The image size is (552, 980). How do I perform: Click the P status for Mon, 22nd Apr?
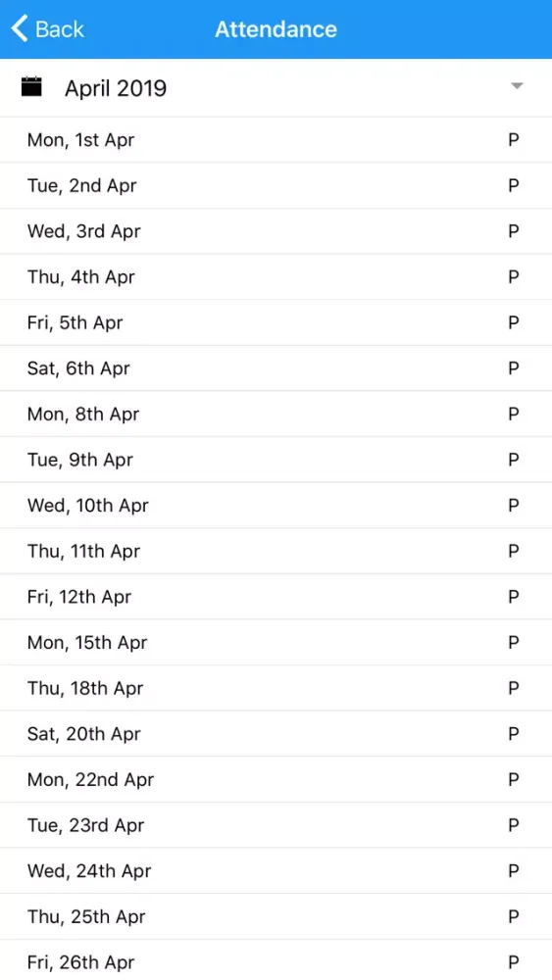513,779
